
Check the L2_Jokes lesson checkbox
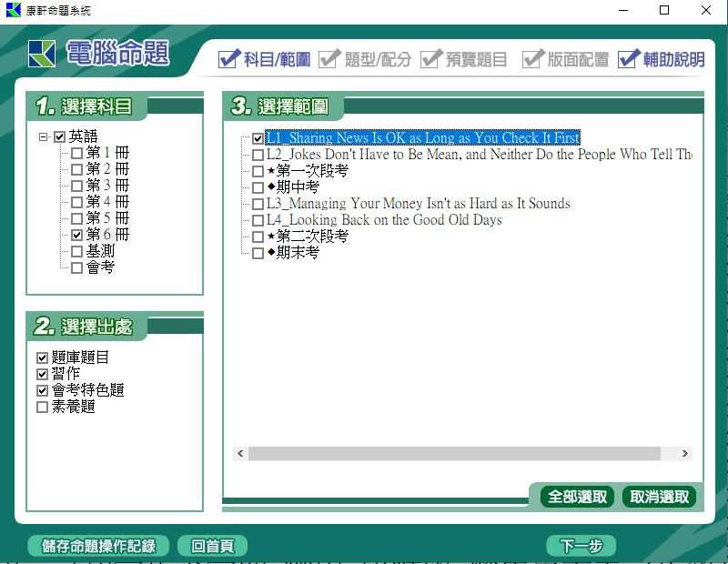[x=258, y=155]
